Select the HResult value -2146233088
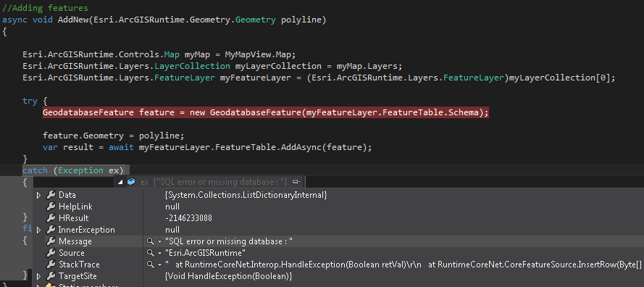Screen dimensions: 644x287 (188, 218)
